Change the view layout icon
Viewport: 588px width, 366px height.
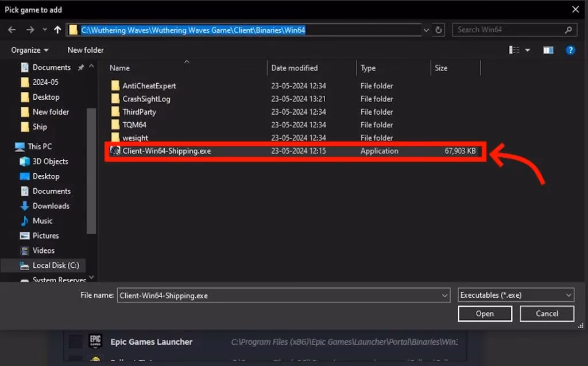pos(514,50)
